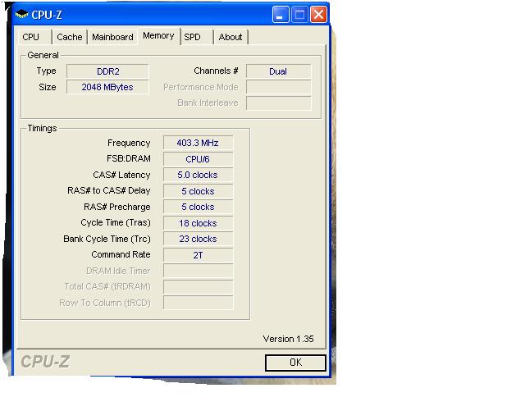Image resolution: width=525 pixels, height=420 pixels.
Task: Go to the Mainboard tab
Action: tap(112, 37)
